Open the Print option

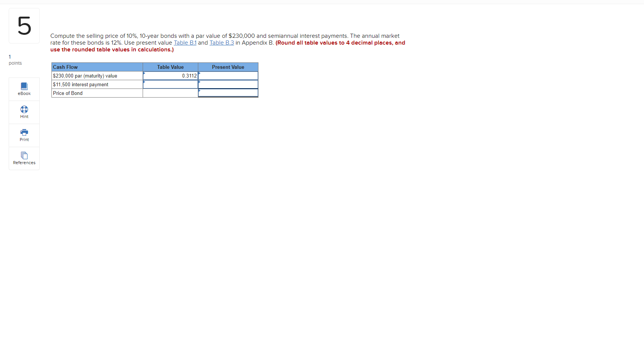click(x=24, y=135)
